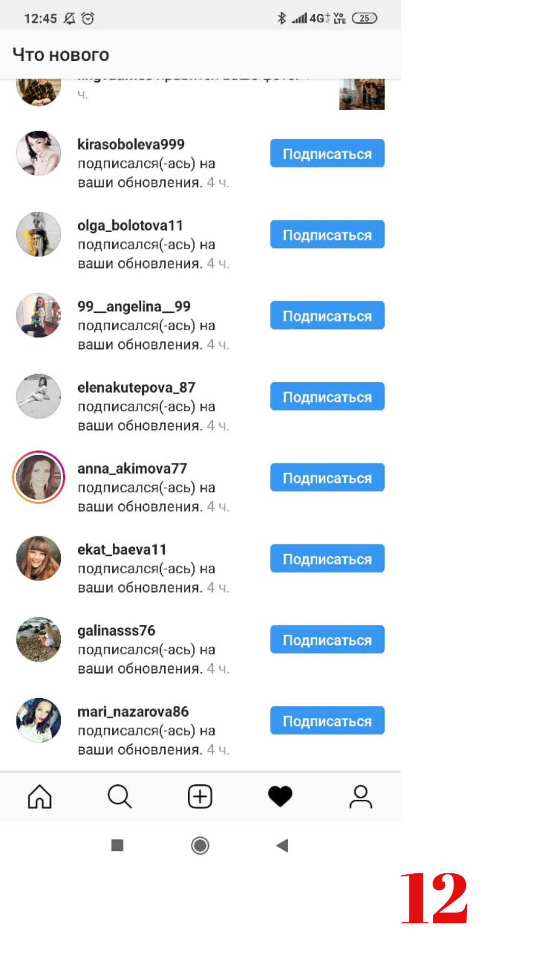Follow 99__angelina__99 with Подписаться button

[327, 315]
